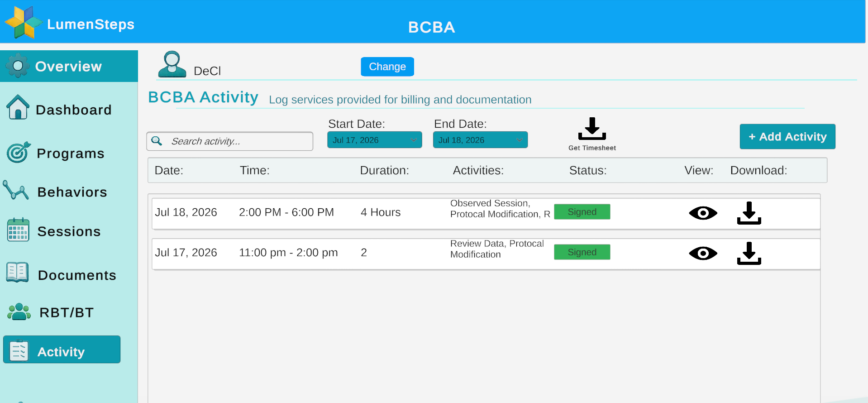Open the End Date dropdown
Viewport: 868px width, 403px height.
(480, 140)
